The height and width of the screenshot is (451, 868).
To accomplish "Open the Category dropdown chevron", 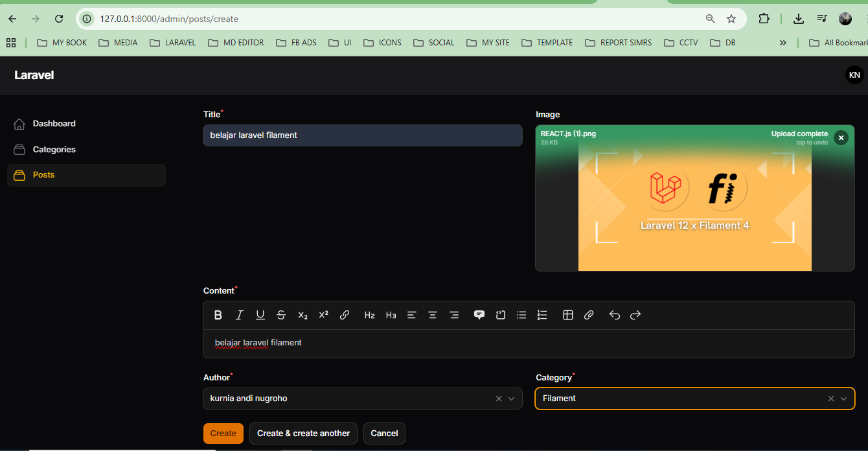I will coord(843,399).
